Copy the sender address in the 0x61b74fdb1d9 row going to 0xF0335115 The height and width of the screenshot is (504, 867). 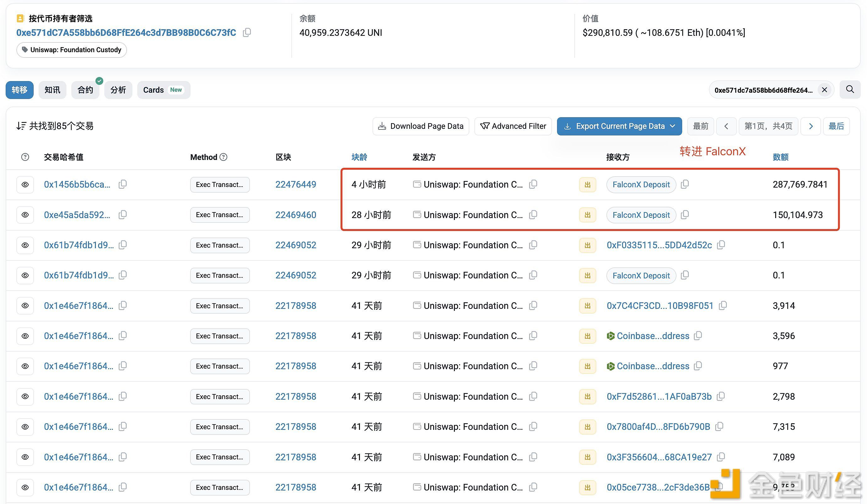[533, 245]
